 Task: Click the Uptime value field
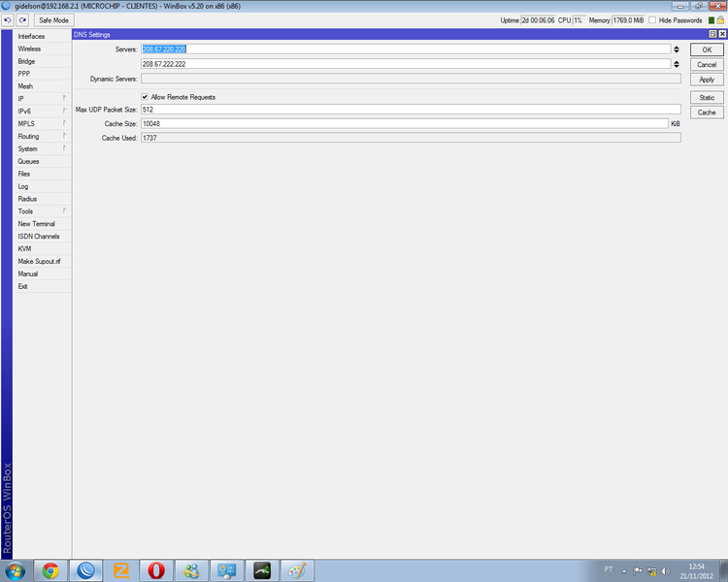click(x=538, y=20)
